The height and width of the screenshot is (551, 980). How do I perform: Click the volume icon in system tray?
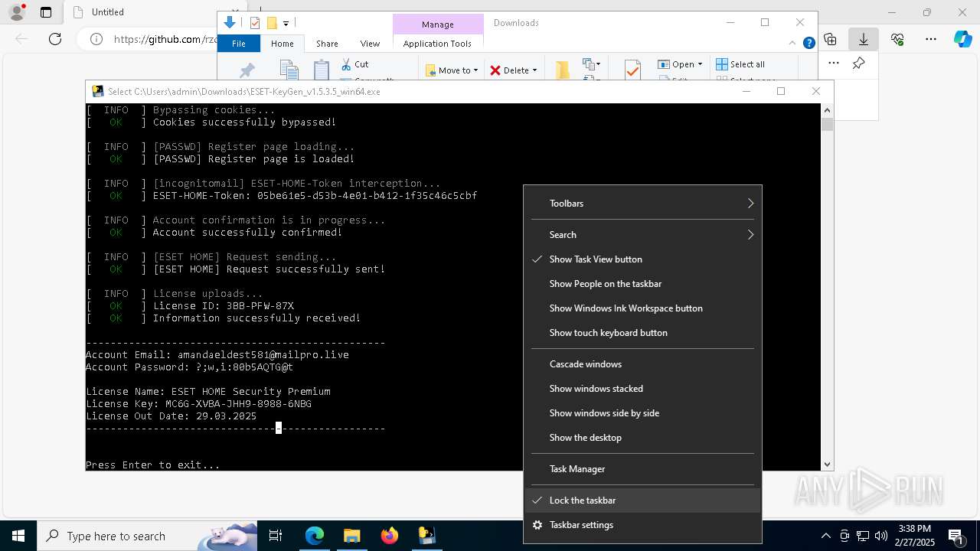[x=881, y=536]
